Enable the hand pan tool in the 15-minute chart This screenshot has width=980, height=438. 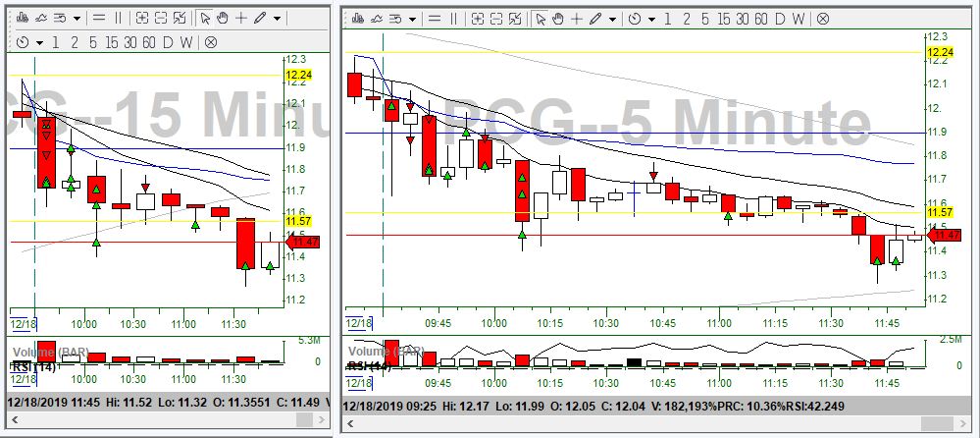(x=223, y=18)
